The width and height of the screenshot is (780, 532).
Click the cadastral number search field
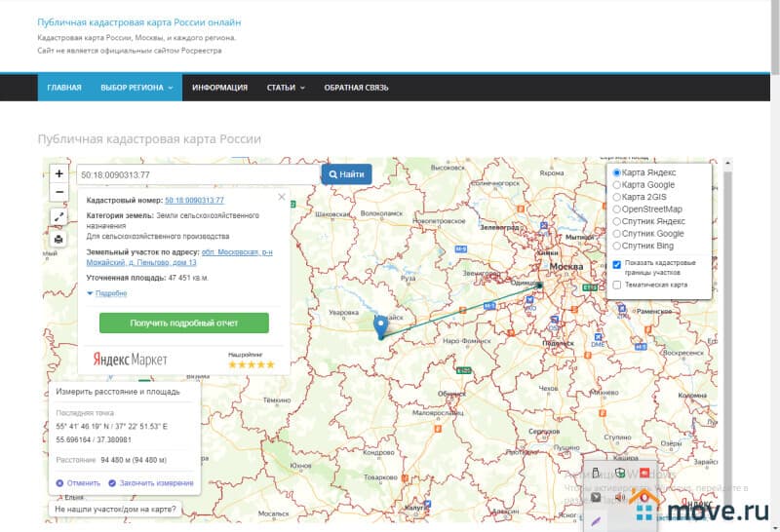click(x=198, y=174)
